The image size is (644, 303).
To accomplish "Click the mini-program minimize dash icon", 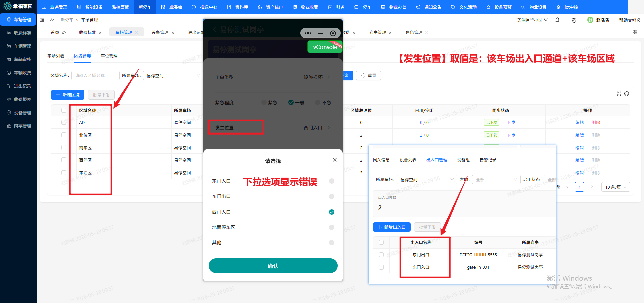I will tap(320, 33).
